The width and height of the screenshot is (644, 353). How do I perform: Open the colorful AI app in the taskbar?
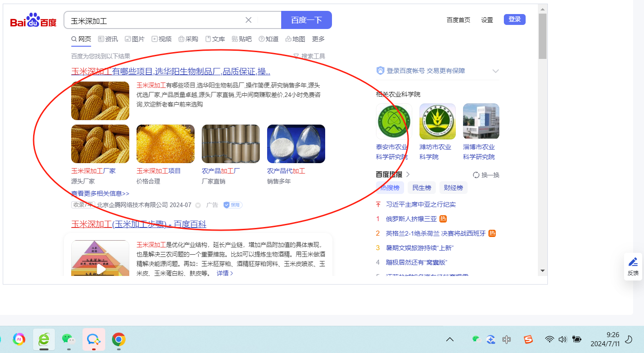pyautogui.click(x=19, y=339)
